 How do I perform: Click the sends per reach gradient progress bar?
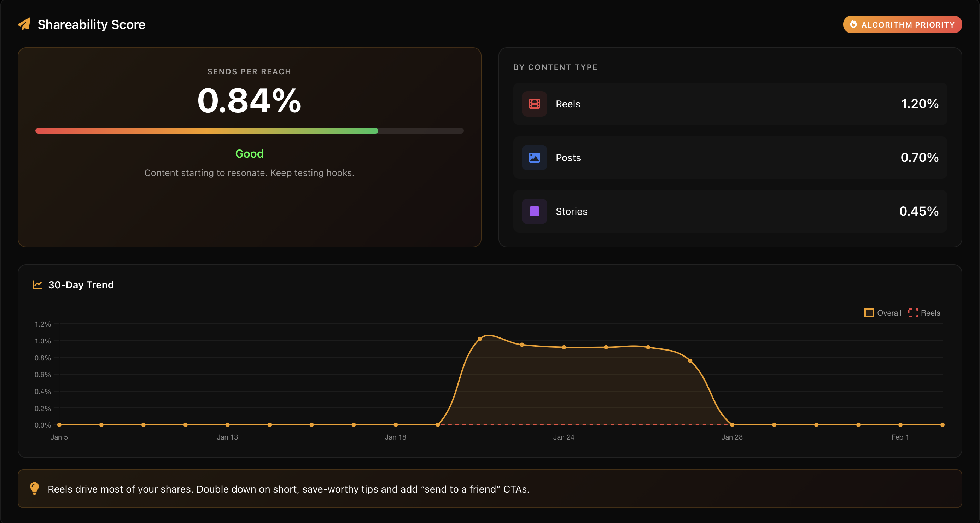[x=249, y=130]
